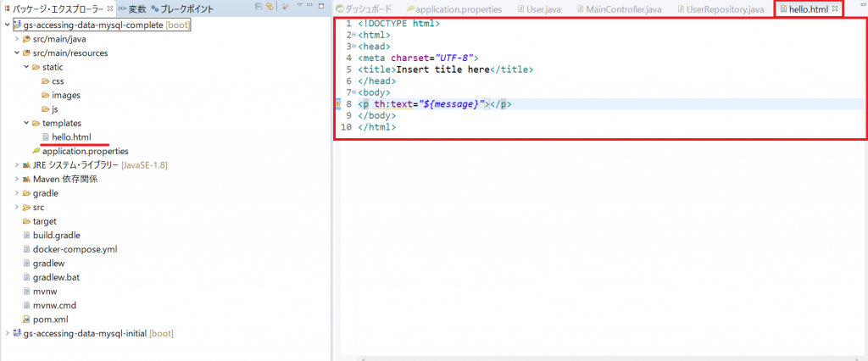
Task: Close the hello.html editor tab
Action: [x=835, y=8]
